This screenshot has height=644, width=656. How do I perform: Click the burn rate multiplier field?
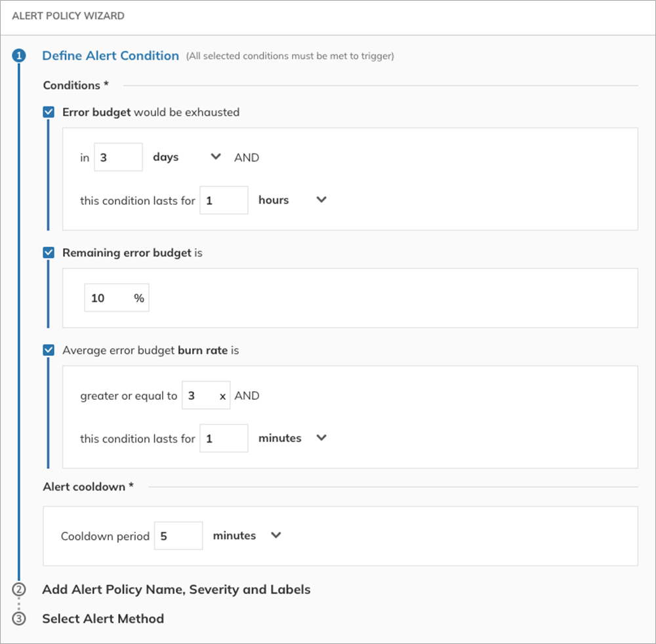pyautogui.click(x=206, y=395)
